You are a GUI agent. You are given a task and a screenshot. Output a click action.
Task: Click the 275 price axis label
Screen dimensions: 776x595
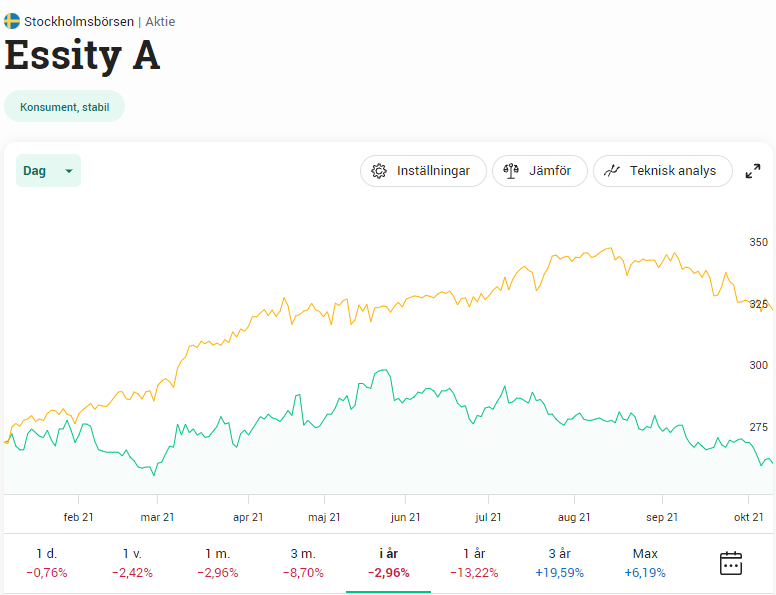(758, 427)
